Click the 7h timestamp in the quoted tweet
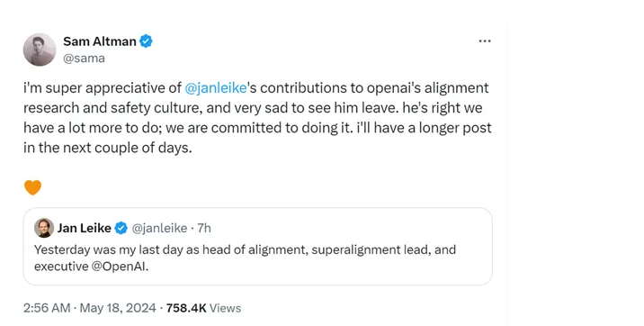The image size is (644, 326). (204, 228)
